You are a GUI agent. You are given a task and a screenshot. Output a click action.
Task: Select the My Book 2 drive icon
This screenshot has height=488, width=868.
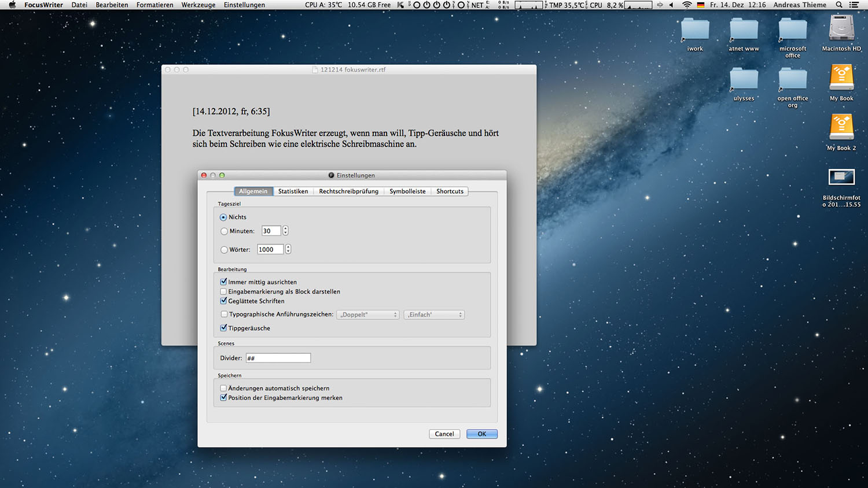coord(841,128)
